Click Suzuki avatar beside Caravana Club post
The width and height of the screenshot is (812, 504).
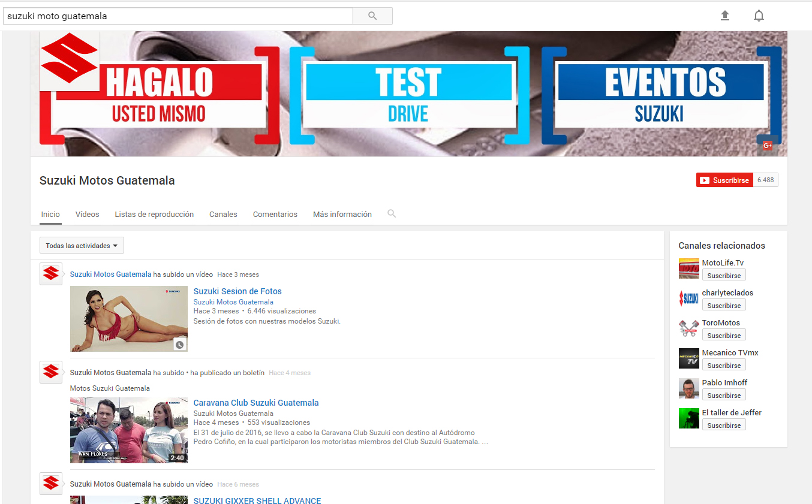pos(51,372)
